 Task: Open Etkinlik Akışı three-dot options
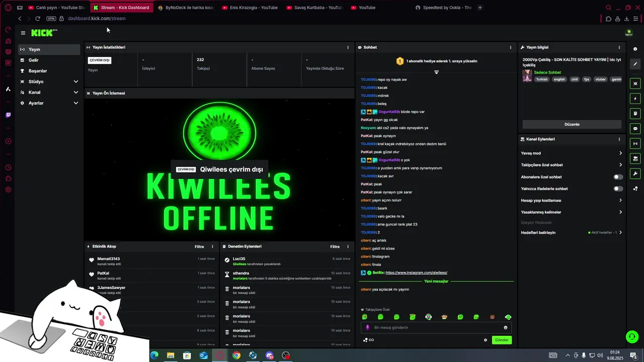click(212, 247)
